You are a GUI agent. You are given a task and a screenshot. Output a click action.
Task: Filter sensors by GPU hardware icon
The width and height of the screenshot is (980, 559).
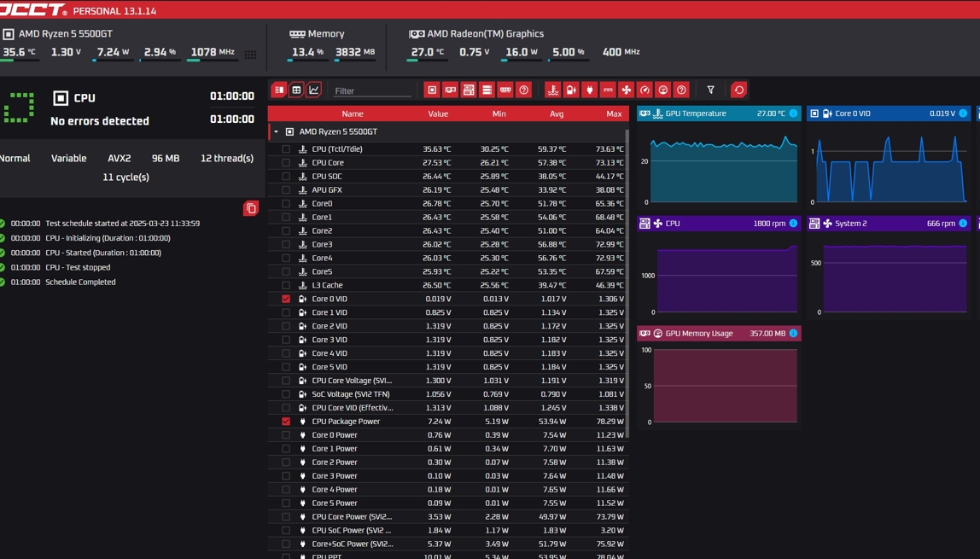(450, 90)
